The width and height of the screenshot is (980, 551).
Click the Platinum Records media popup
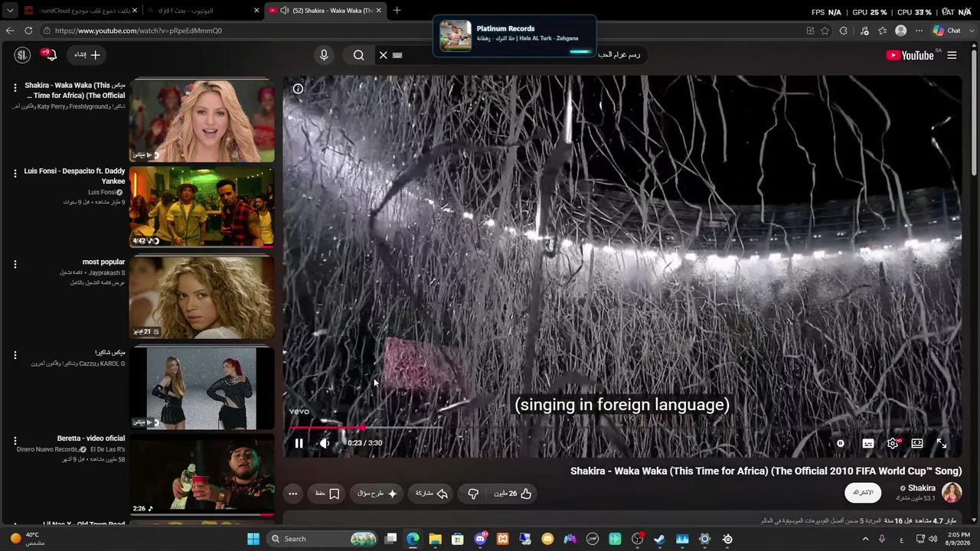pyautogui.click(x=514, y=35)
